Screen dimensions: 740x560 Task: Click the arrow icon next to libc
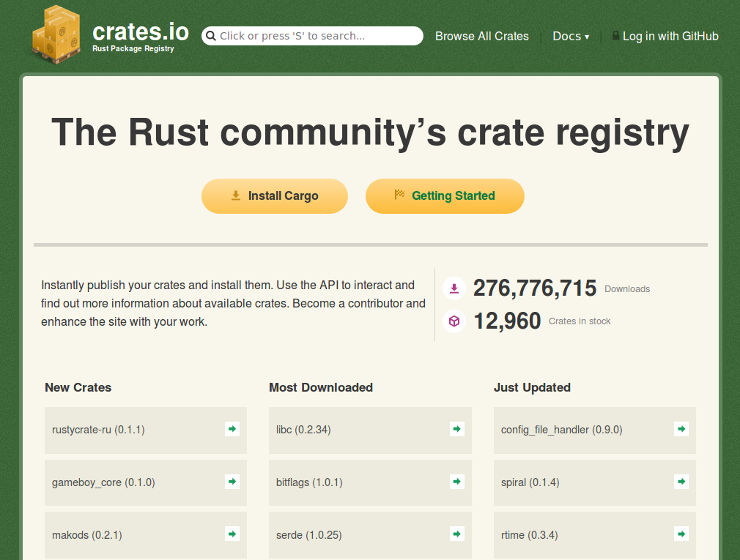(x=456, y=429)
